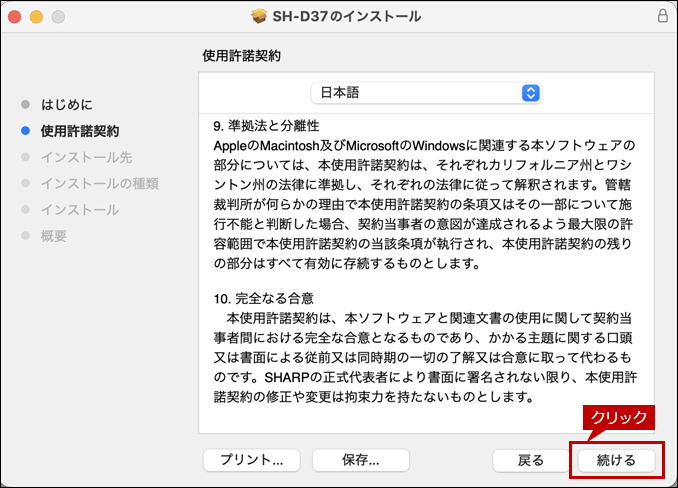The width and height of the screenshot is (678, 488).
Task: Click the package icon beside SH-D37 title
Action: [259, 16]
